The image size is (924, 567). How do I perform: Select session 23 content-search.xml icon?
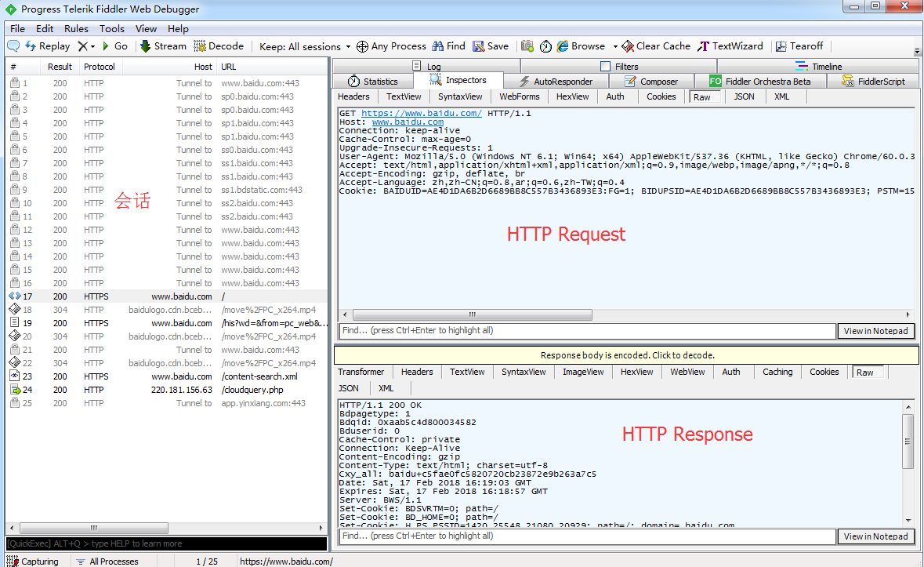(x=15, y=376)
